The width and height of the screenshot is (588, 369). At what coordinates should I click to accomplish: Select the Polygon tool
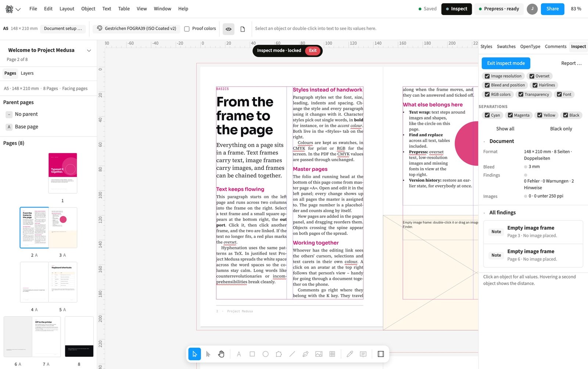coord(279,354)
